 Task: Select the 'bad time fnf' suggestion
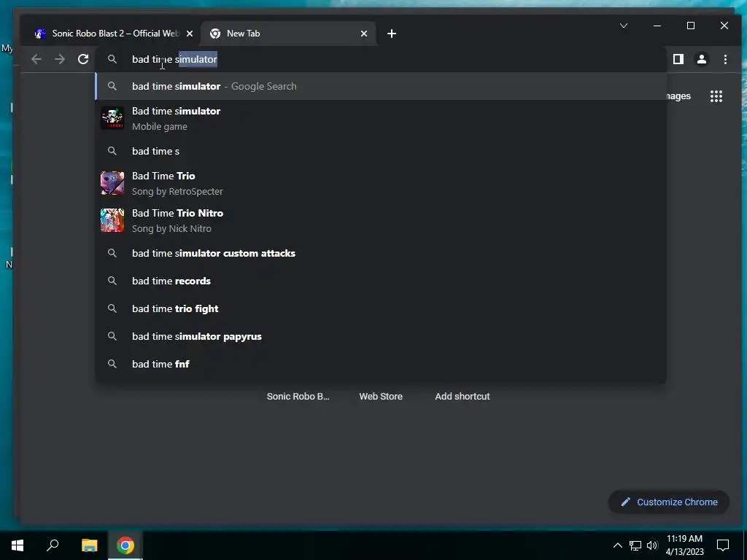[381, 364]
